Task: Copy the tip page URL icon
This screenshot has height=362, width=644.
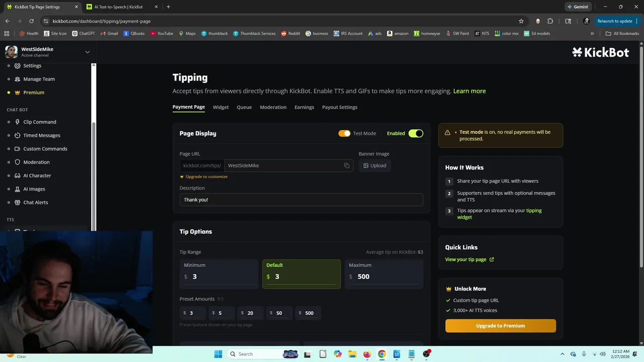Action: pos(347,165)
